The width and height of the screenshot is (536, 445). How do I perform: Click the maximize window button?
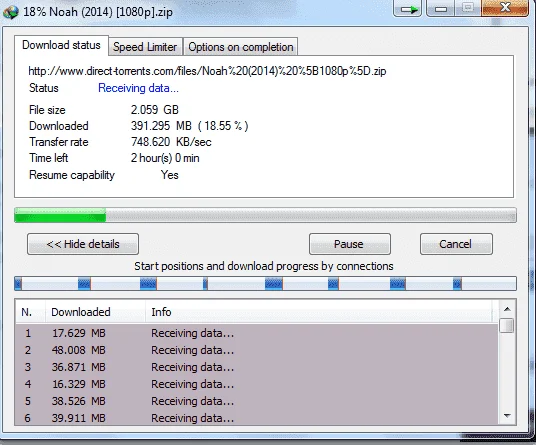[x=468, y=8]
